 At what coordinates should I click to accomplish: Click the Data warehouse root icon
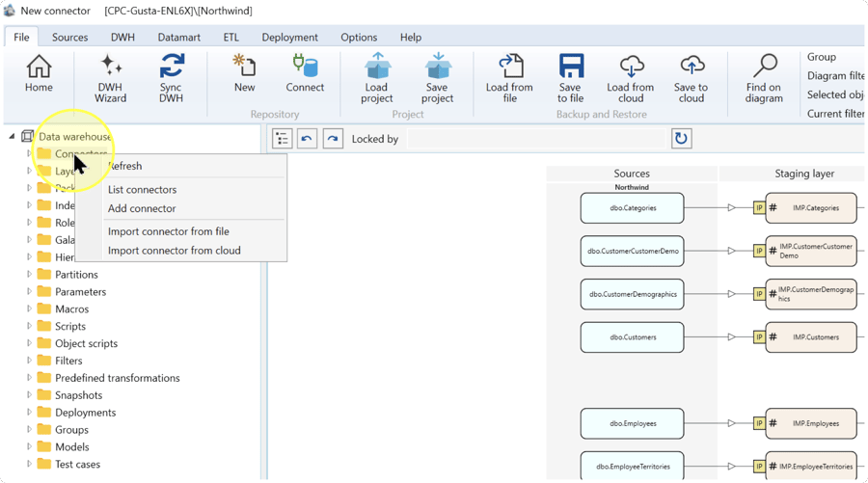click(x=27, y=136)
